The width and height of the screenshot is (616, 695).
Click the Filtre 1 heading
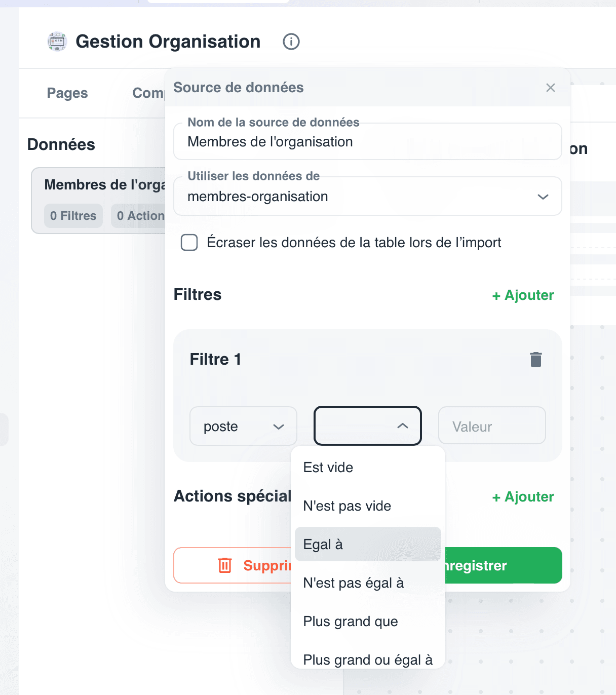215,359
